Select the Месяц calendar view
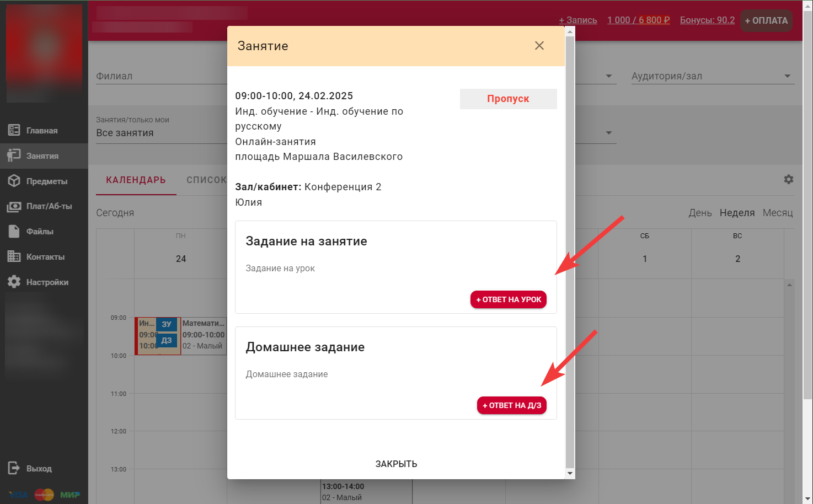Viewport: 813px width, 504px height. pyautogui.click(x=777, y=213)
